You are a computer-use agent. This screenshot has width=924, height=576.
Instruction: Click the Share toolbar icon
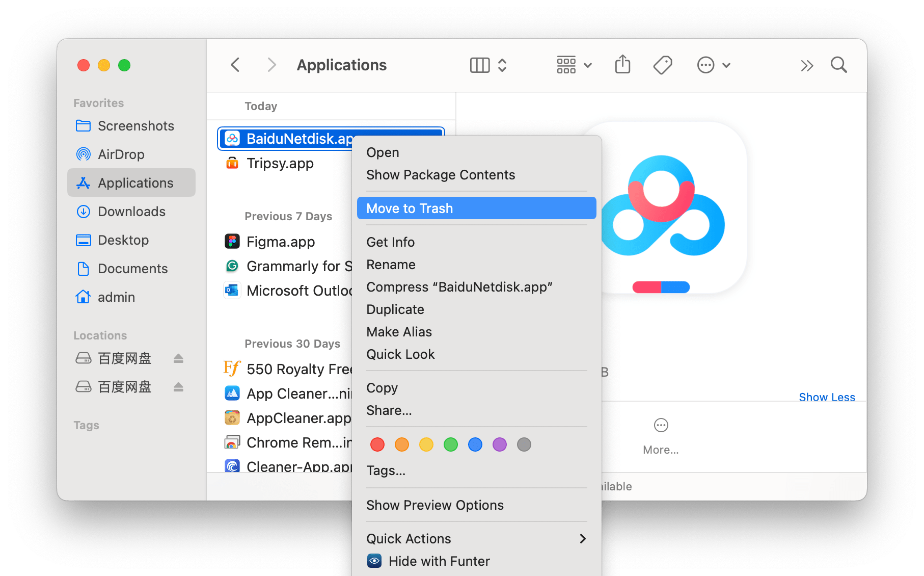[622, 65]
